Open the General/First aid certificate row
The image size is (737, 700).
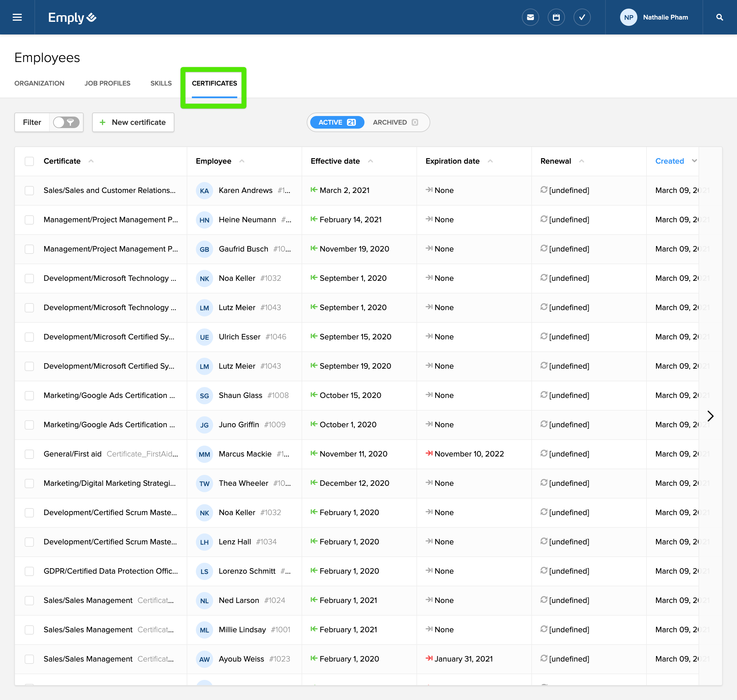click(72, 454)
